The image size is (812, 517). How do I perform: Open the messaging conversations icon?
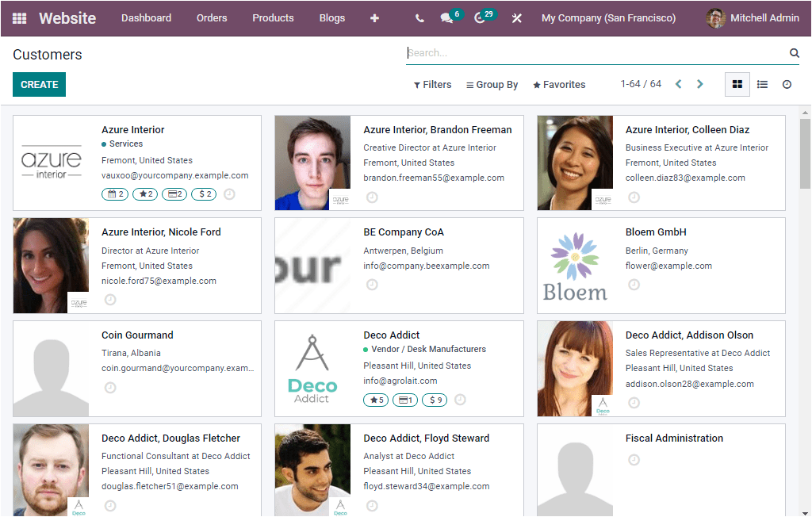(446, 17)
